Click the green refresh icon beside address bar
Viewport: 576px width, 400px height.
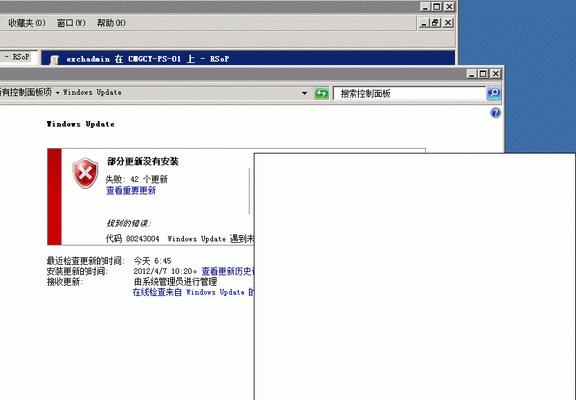tap(321, 93)
